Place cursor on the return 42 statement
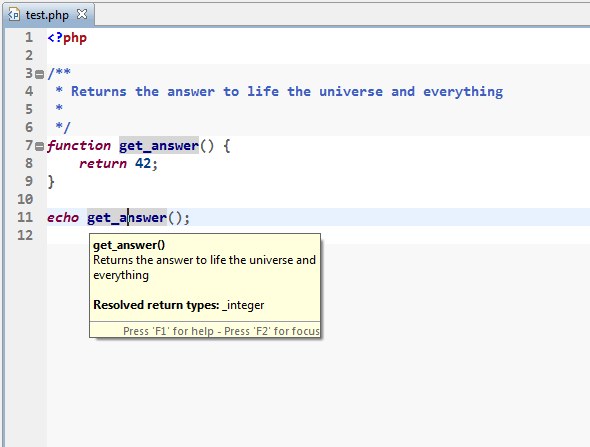The height and width of the screenshot is (447, 590). tap(118, 163)
